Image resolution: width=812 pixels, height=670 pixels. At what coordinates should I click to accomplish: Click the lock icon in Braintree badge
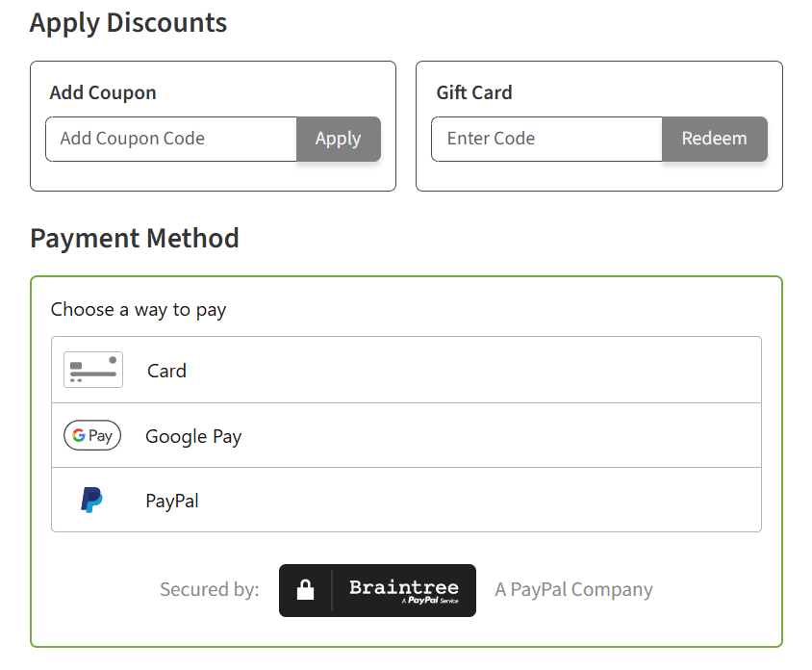tap(306, 590)
